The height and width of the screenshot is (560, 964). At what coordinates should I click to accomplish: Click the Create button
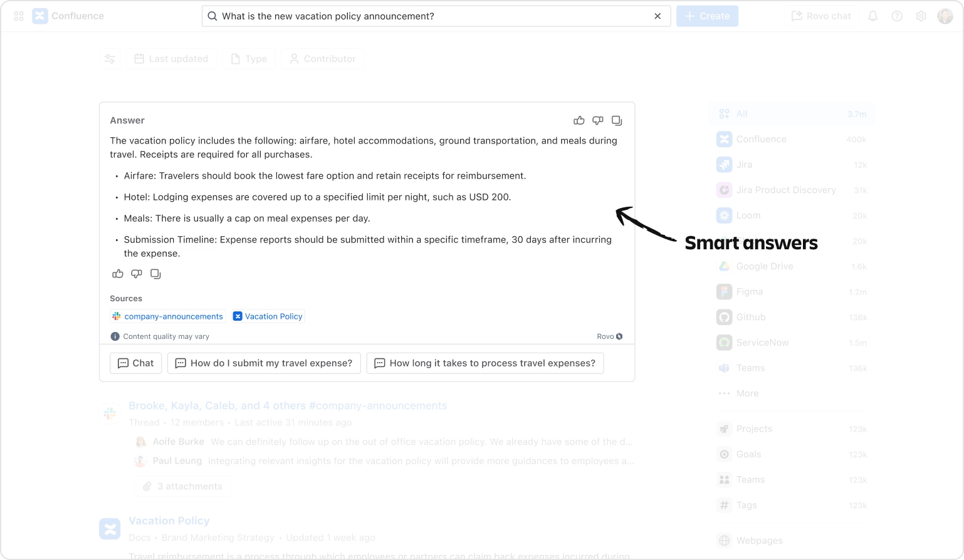pos(707,16)
